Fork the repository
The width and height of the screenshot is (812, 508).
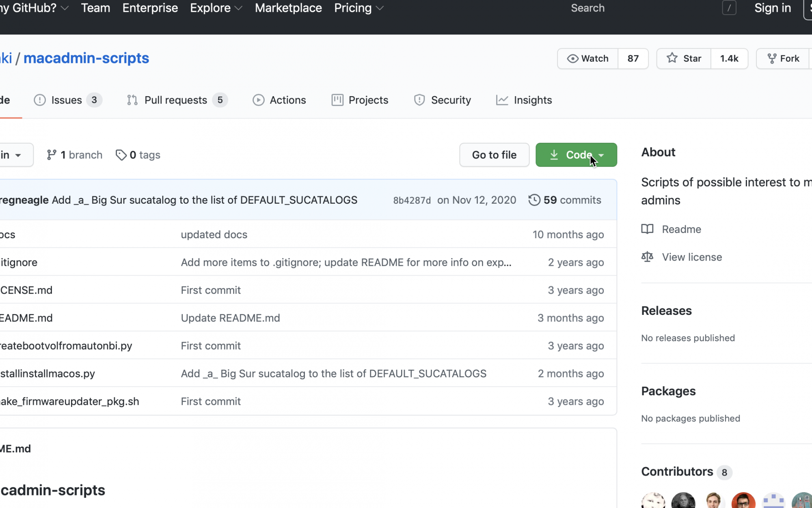tap(783, 58)
